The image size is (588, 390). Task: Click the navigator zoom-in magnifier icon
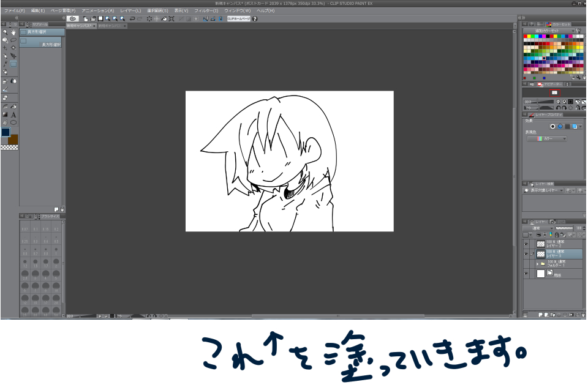[564, 102]
